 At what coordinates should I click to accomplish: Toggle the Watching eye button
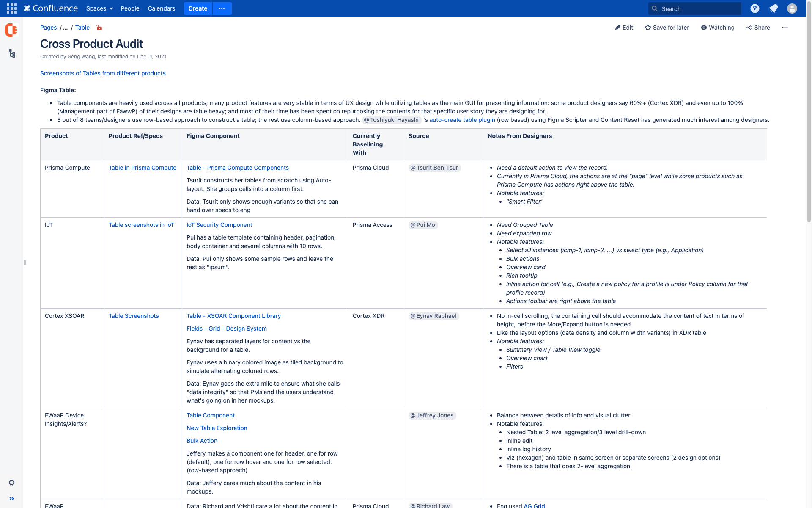pos(718,28)
